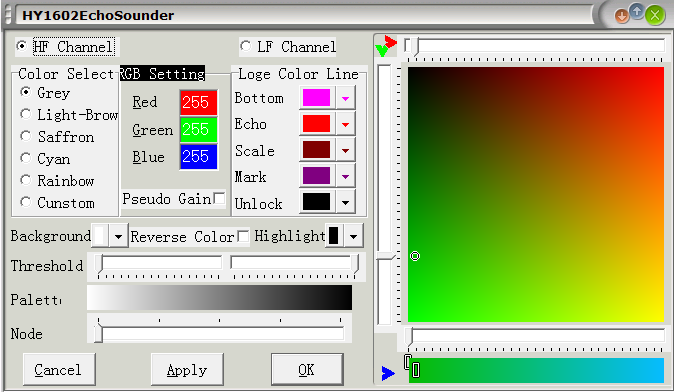
Task: Click the window grip at title bar left
Action: pos(8,15)
